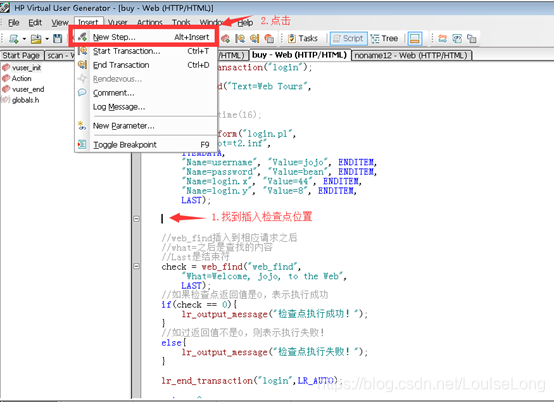
Task: Click the 'Name=login.x' code line
Action: pos(272,182)
